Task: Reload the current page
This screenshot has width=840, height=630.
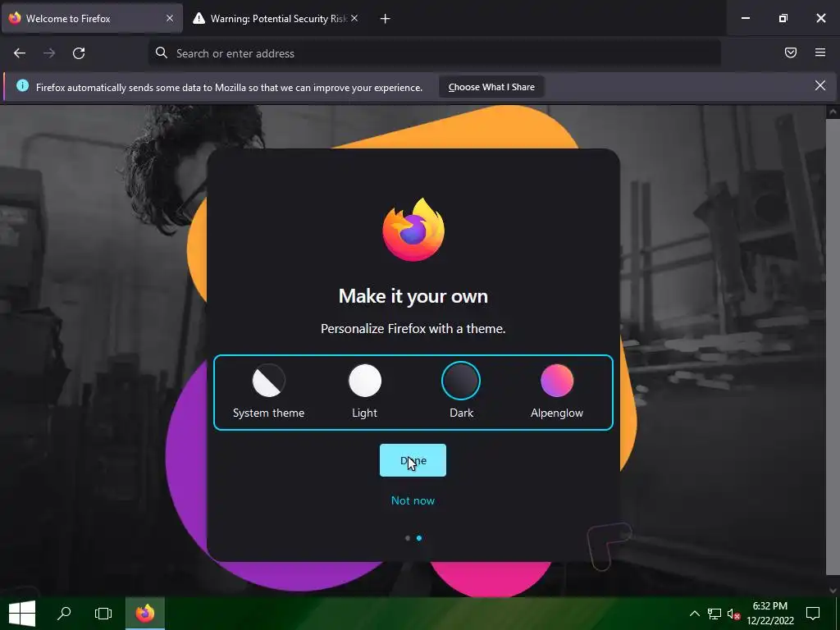Action: (79, 53)
